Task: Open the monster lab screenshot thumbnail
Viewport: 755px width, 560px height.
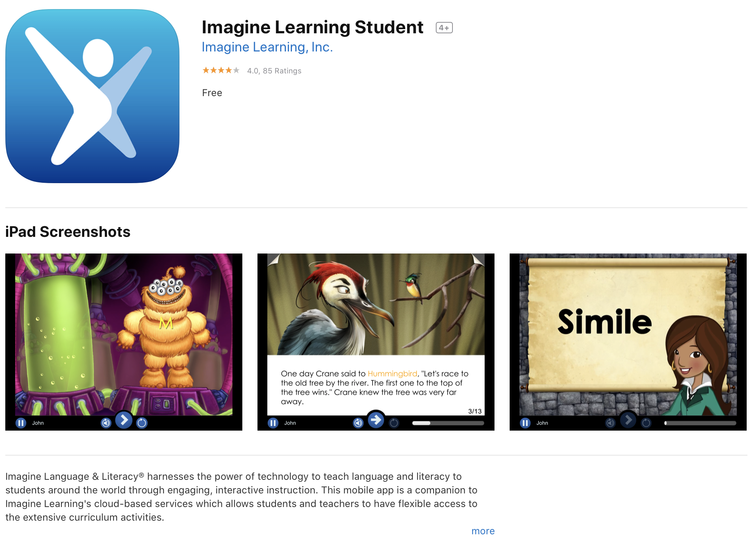Action: [x=124, y=342]
